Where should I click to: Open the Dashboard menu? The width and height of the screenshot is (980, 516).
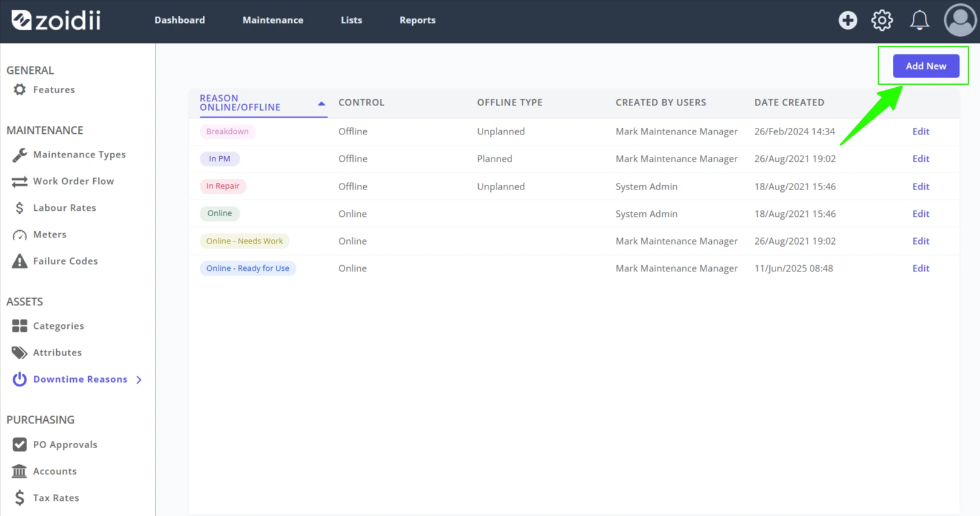(x=180, y=20)
